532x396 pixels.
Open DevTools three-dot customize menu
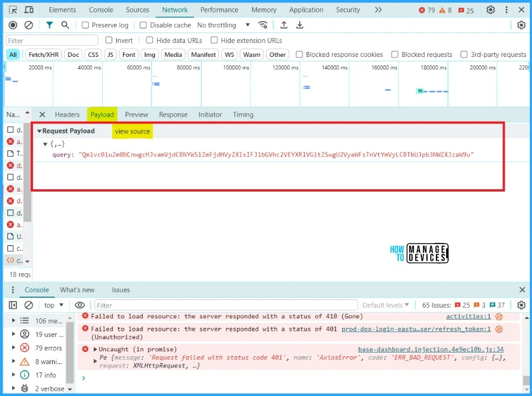[x=506, y=10]
